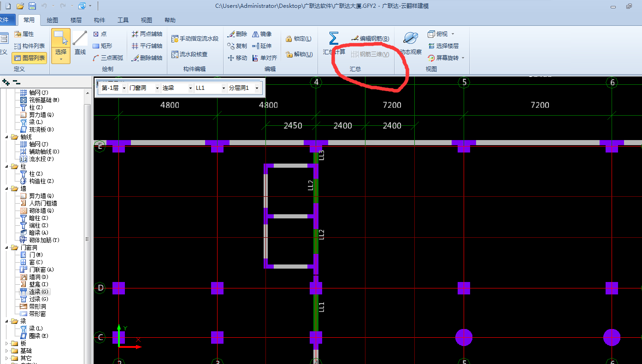Select 筏板基础(M) in the tree
642x364 pixels.
pos(40,100)
